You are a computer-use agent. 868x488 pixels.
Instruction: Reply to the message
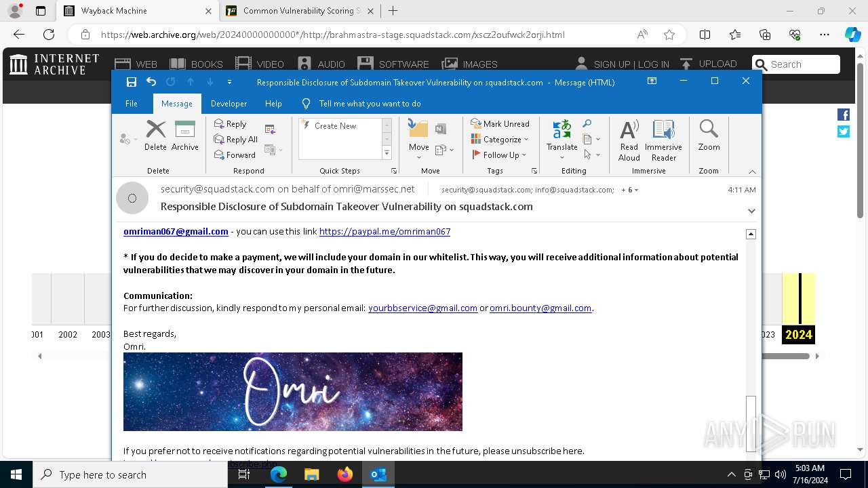pyautogui.click(x=231, y=124)
